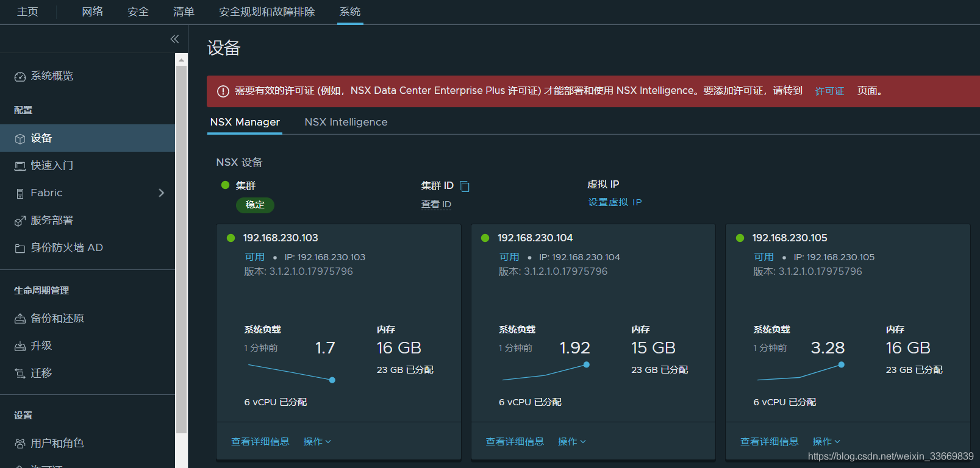The width and height of the screenshot is (980, 468).
Task: Click the 系统概览 dashboard icon
Action: 20,76
